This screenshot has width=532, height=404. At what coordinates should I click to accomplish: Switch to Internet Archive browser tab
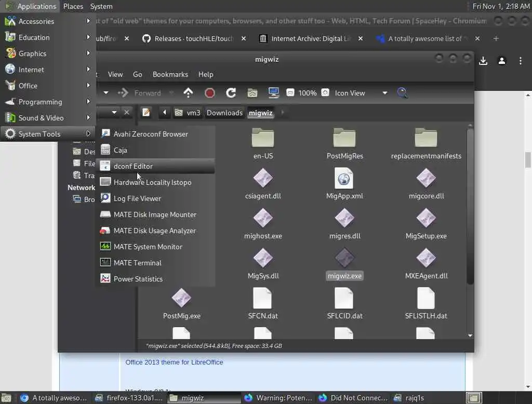[x=311, y=38]
